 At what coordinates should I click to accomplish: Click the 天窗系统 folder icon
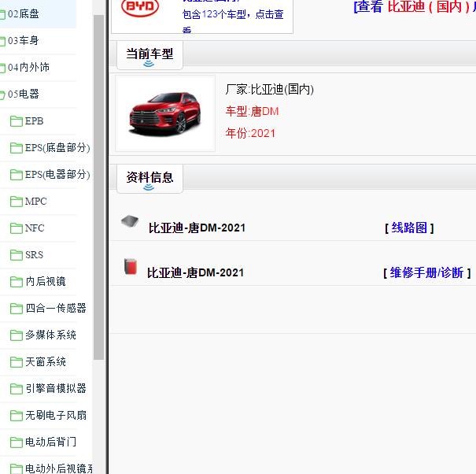(16, 361)
